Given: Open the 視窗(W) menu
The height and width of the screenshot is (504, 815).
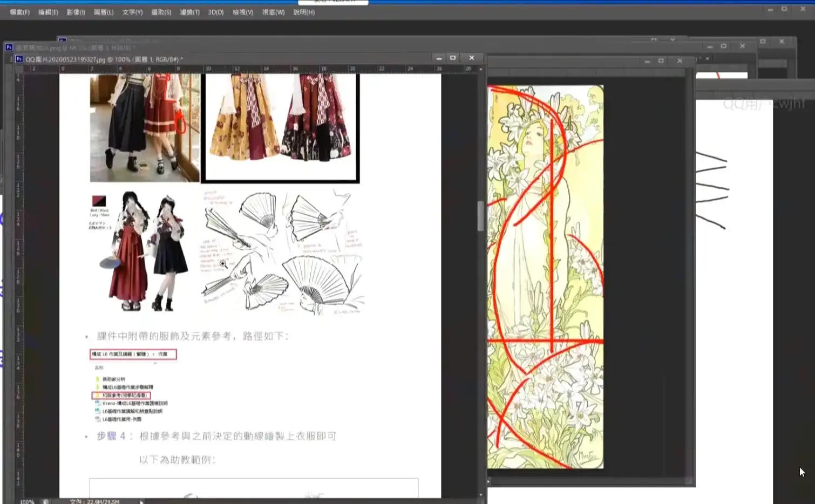Looking at the screenshot, I should click(x=272, y=12).
